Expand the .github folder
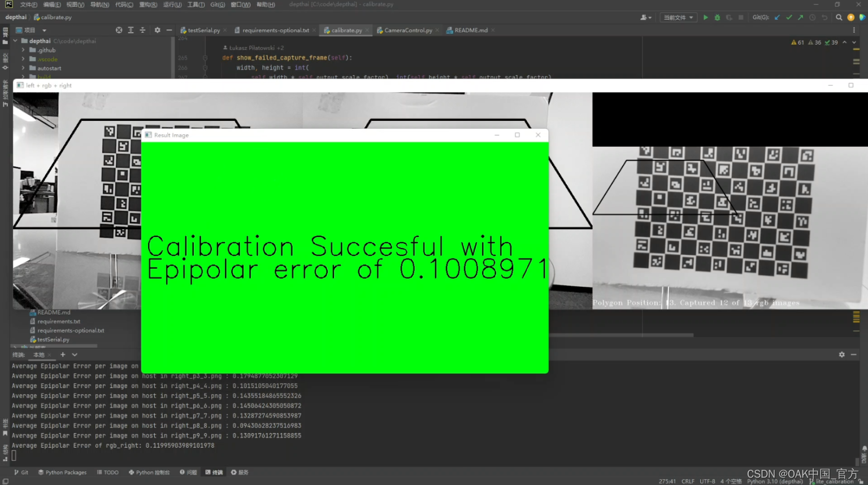This screenshot has width=868, height=485. click(23, 50)
